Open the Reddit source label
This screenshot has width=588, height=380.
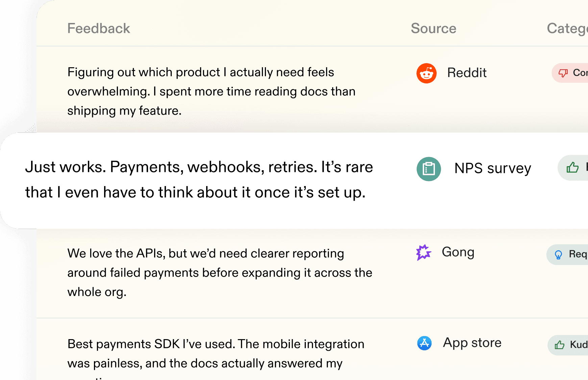coord(467,73)
